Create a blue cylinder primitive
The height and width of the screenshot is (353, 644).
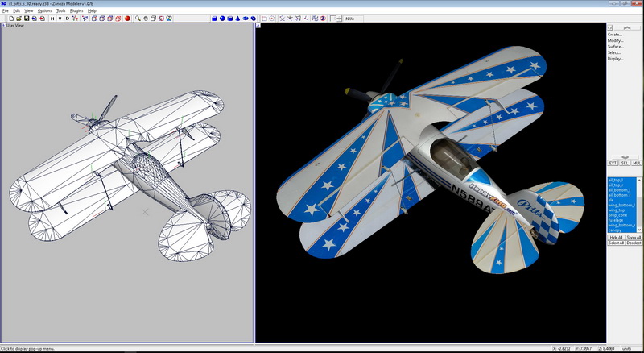click(230, 19)
